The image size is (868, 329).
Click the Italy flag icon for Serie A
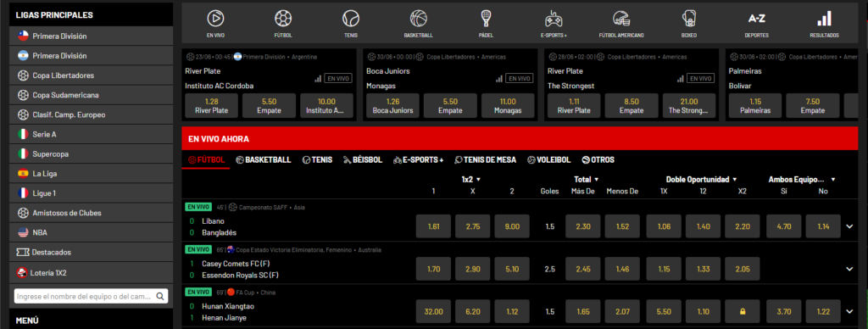(23, 134)
